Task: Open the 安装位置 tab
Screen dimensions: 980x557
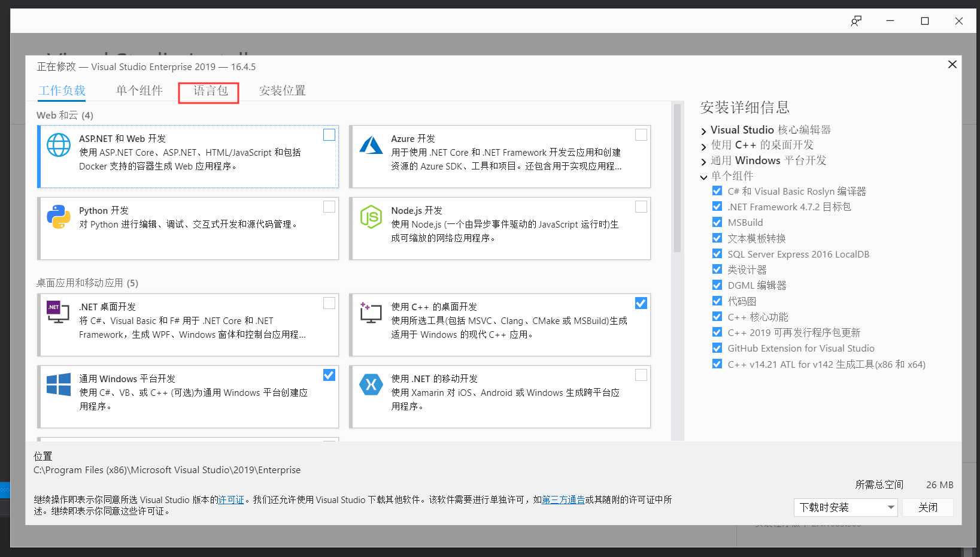Action: point(283,90)
